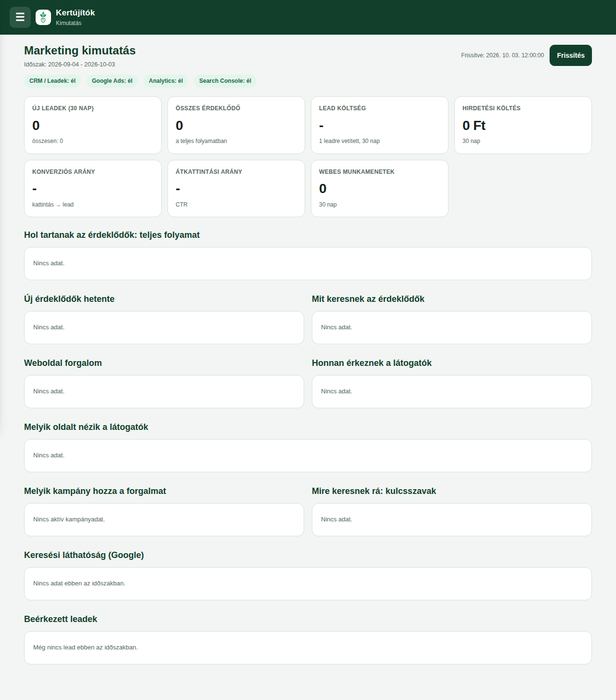The image size is (616, 700).
Task: Click the 'Keresési láthatóság (Google)' heading
Action: coord(84,555)
